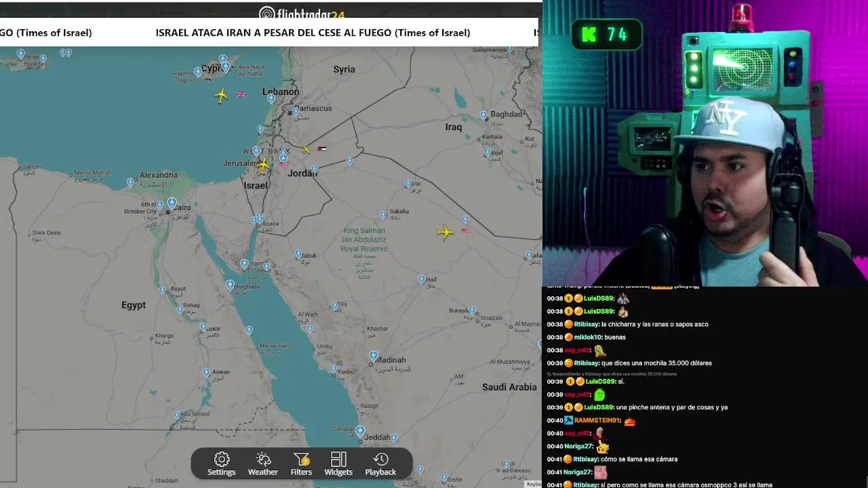Select the yellow aircraft south of Cyprus
This screenshot has width=868, height=488.
tap(221, 96)
